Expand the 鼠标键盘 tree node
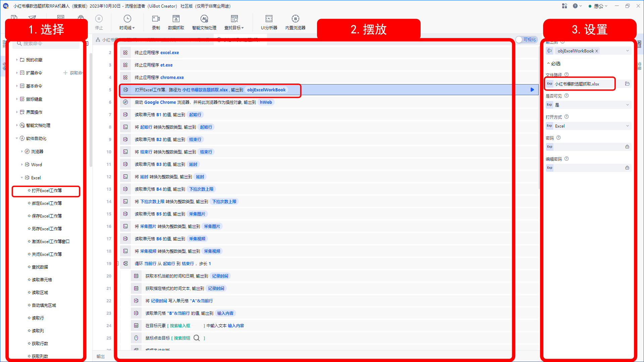Screen dimensions: 644x362 click(x=17, y=99)
